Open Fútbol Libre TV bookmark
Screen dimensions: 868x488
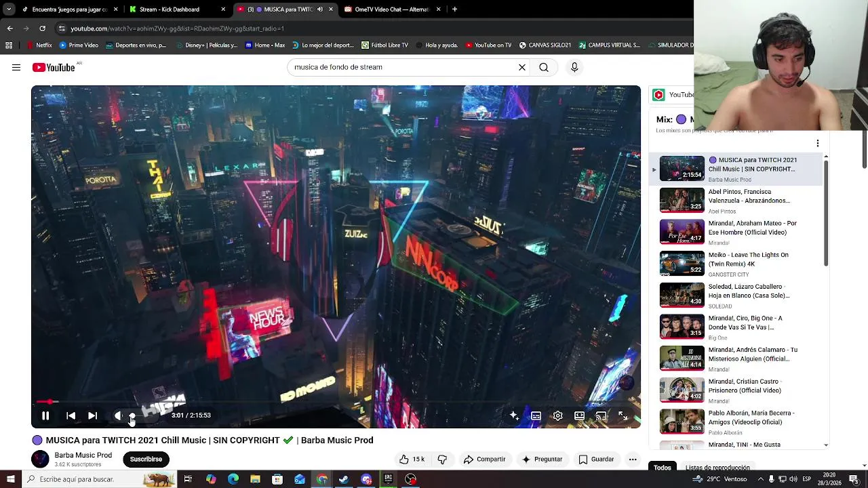[385, 45]
